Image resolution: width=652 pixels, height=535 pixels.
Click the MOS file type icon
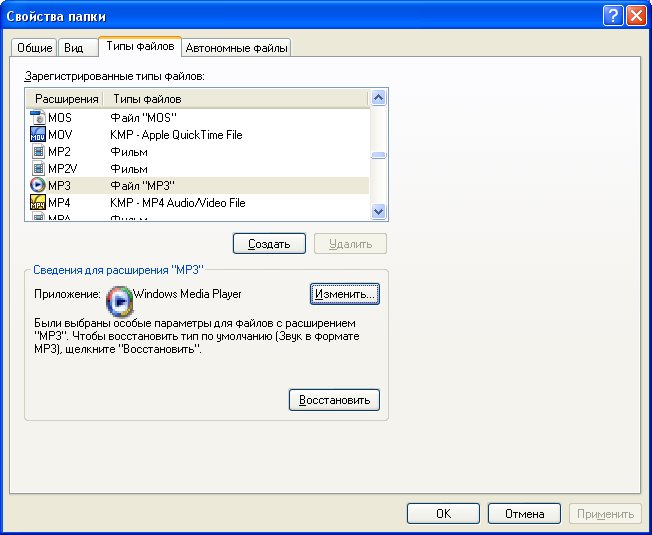tap(39, 118)
